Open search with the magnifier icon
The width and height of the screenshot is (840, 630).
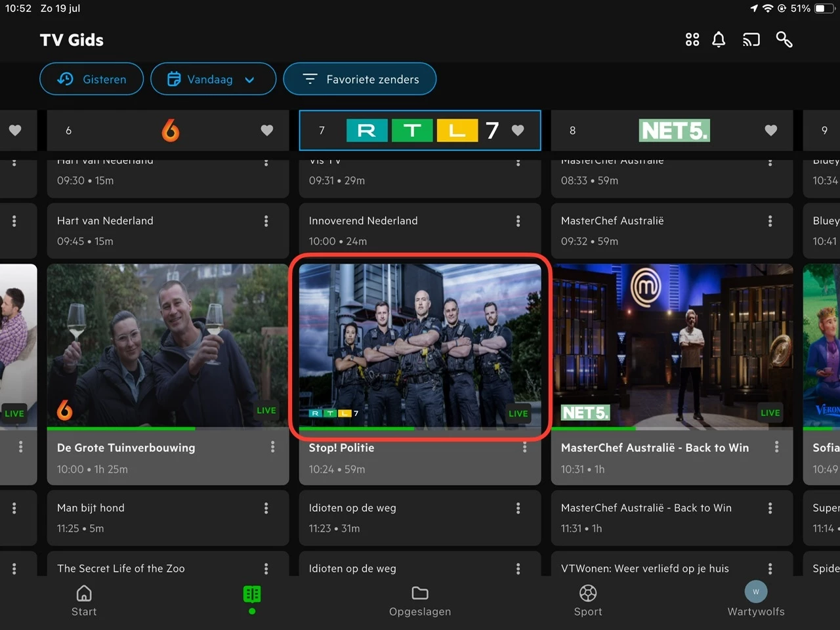(x=784, y=40)
